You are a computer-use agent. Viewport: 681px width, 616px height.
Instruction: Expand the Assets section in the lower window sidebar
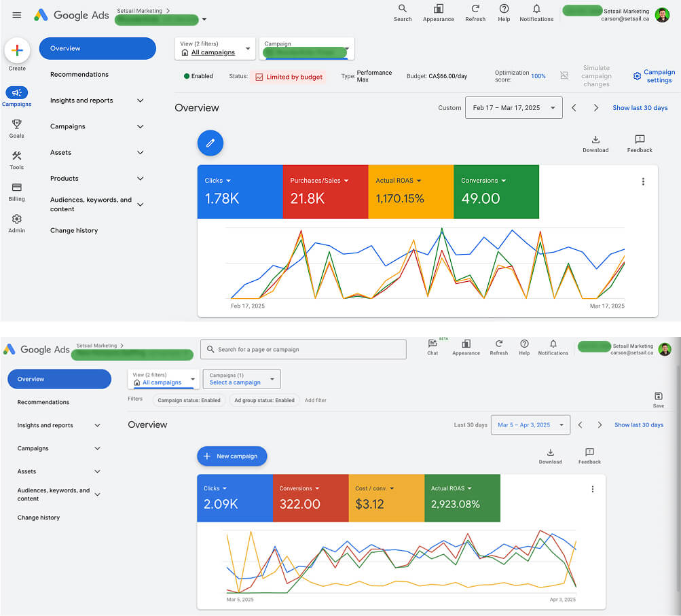click(x=97, y=471)
